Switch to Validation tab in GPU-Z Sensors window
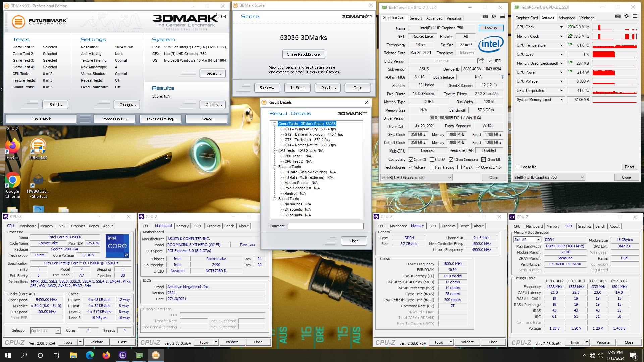Image resolution: width=644 pixels, height=362 pixels. point(587,18)
